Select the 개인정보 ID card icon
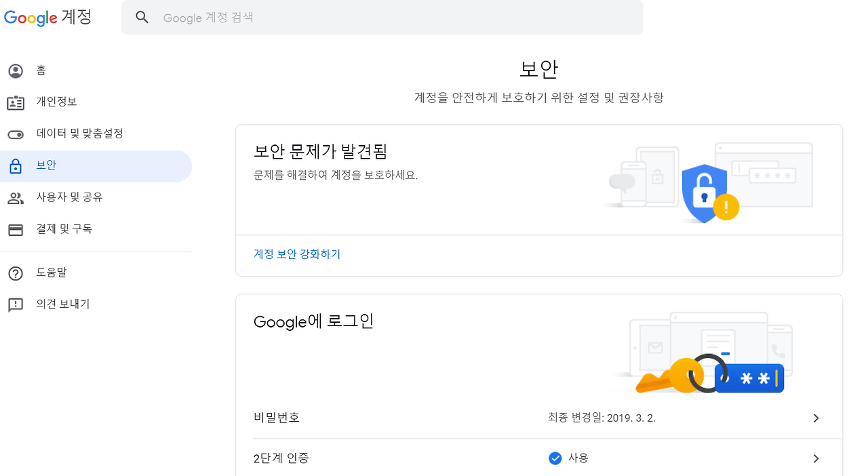 [x=16, y=102]
